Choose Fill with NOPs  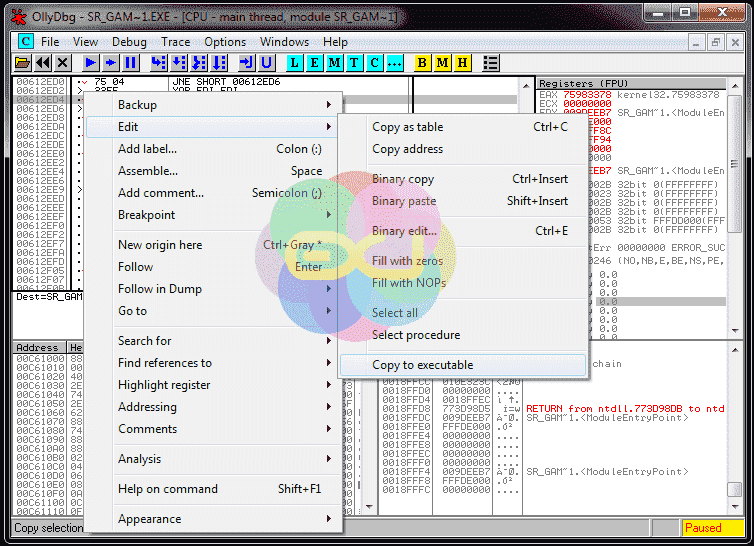463,283
